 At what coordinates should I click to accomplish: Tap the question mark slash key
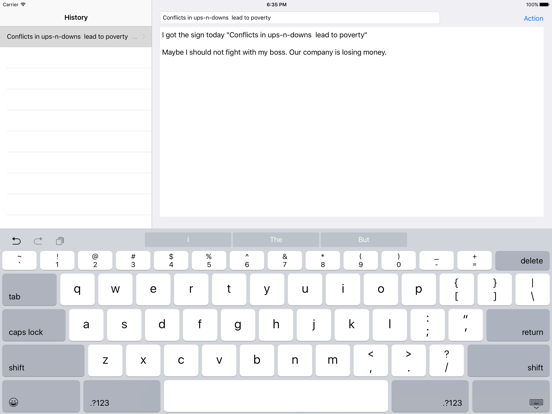[x=447, y=360]
